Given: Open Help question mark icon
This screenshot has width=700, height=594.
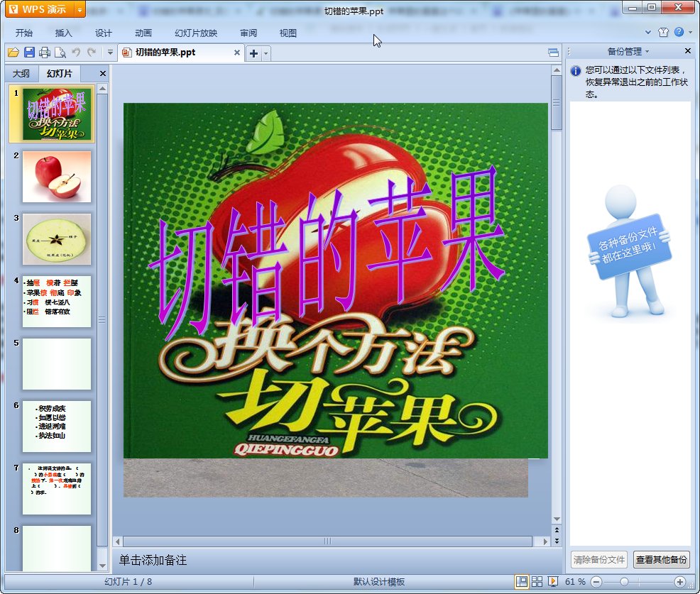Looking at the screenshot, I should (679, 32).
